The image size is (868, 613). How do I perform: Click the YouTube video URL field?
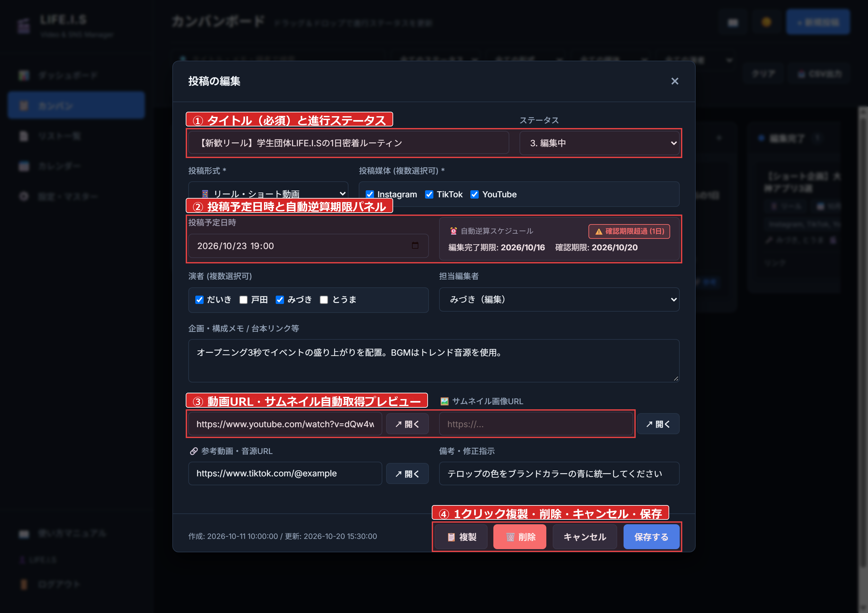[285, 424]
